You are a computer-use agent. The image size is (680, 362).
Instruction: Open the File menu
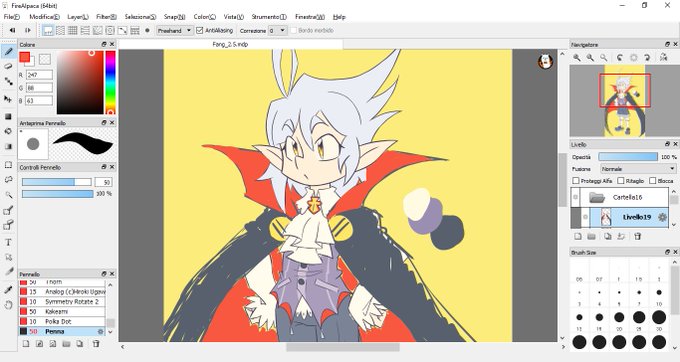click(x=12, y=17)
